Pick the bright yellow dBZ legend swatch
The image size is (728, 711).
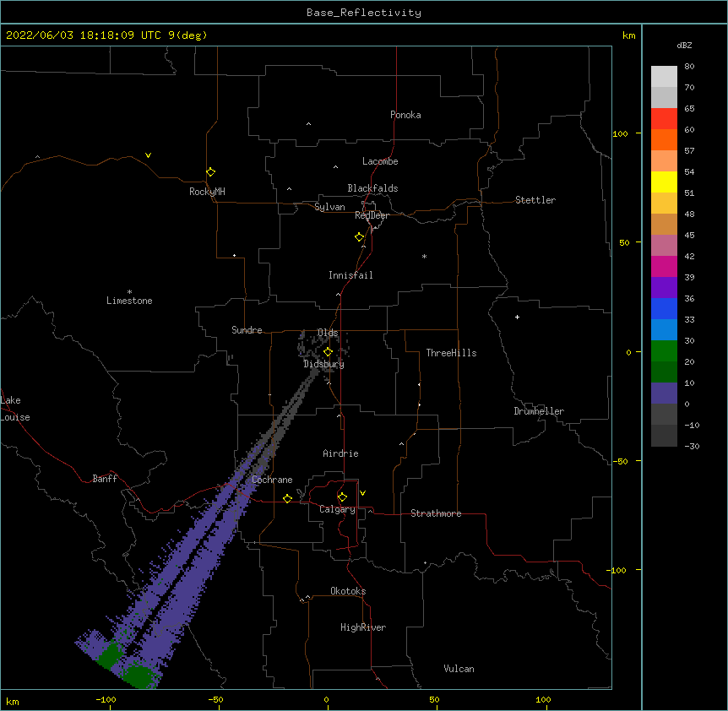(664, 182)
